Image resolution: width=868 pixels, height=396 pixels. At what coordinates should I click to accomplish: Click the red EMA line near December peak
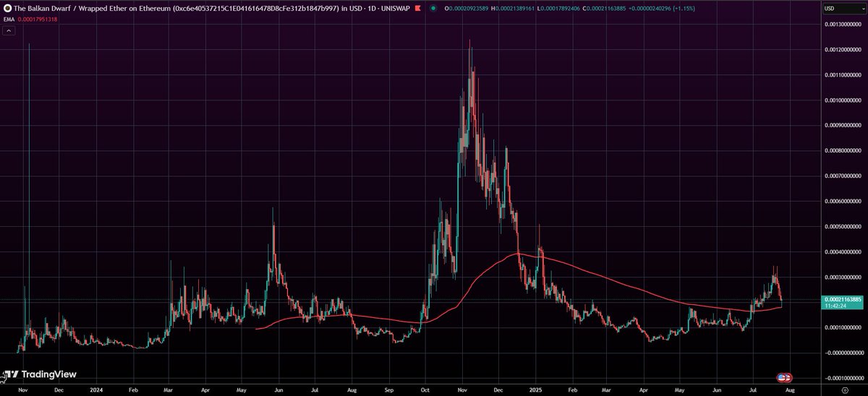[517, 254]
